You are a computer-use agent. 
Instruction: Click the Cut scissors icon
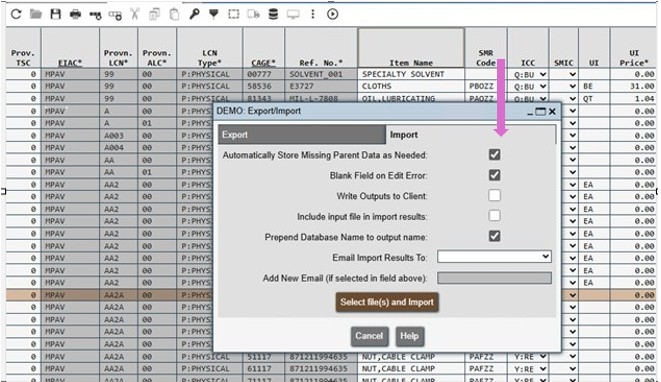[x=134, y=14]
